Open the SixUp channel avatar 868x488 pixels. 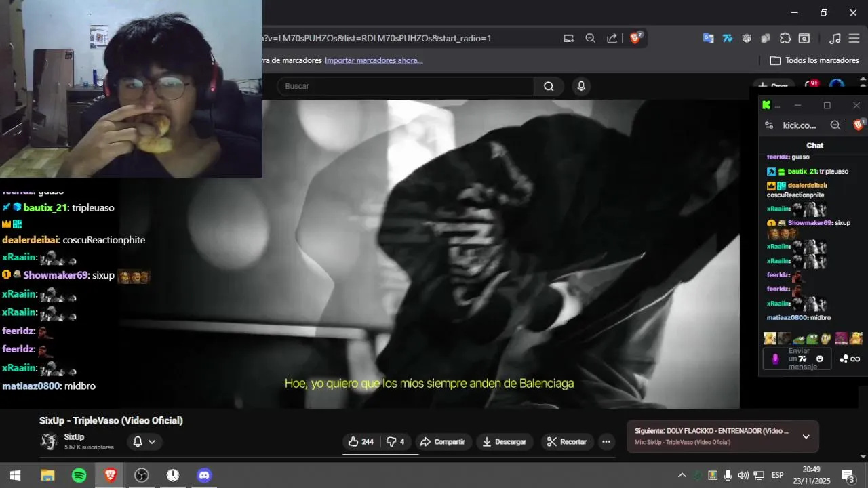click(x=50, y=442)
